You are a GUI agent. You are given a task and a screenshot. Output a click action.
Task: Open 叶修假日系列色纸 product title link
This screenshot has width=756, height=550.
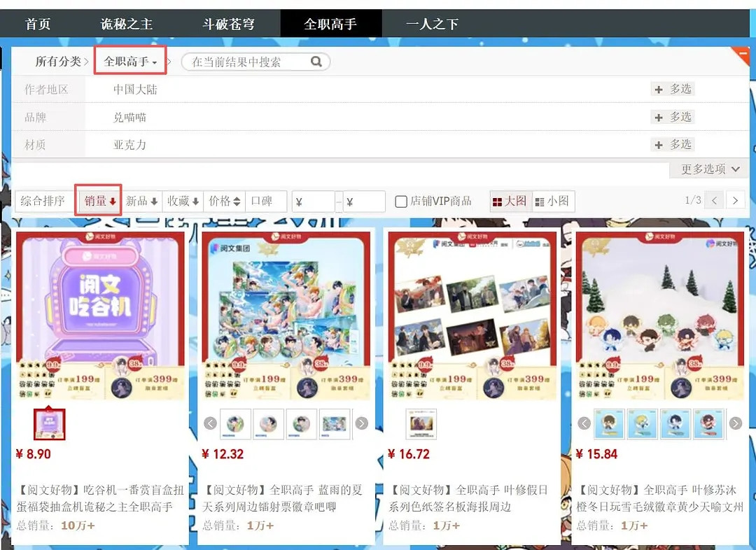(468, 498)
